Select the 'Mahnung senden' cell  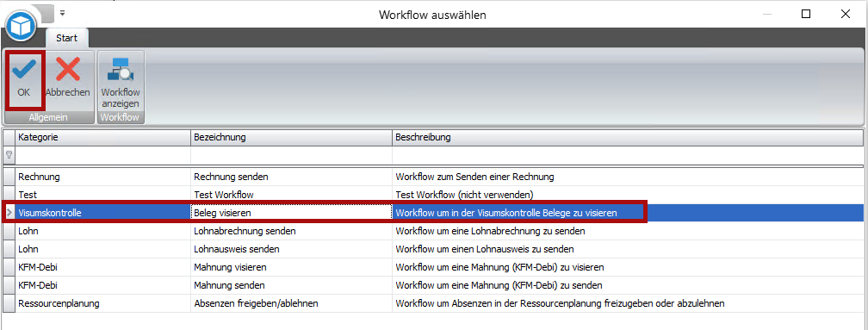(292, 286)
